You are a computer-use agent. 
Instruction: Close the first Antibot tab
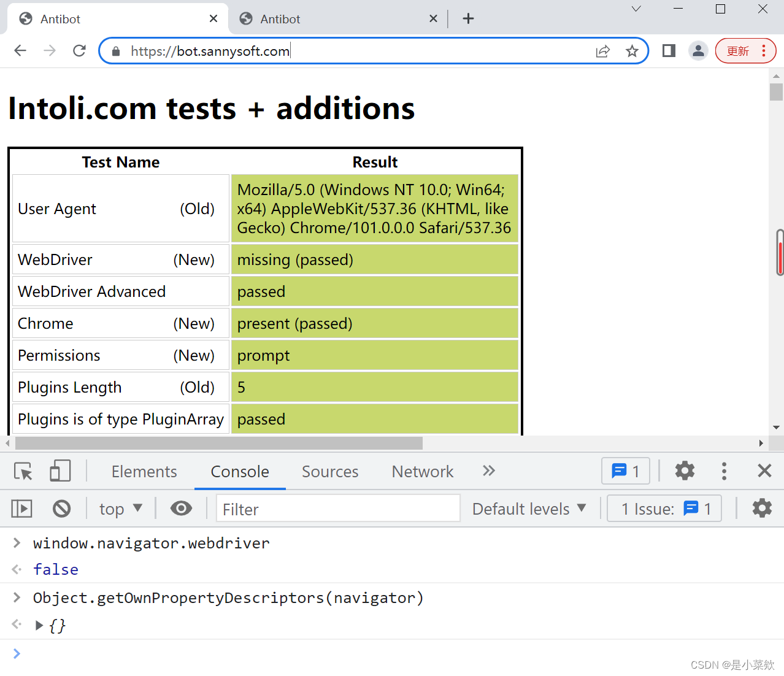click(x=213, y=18)
